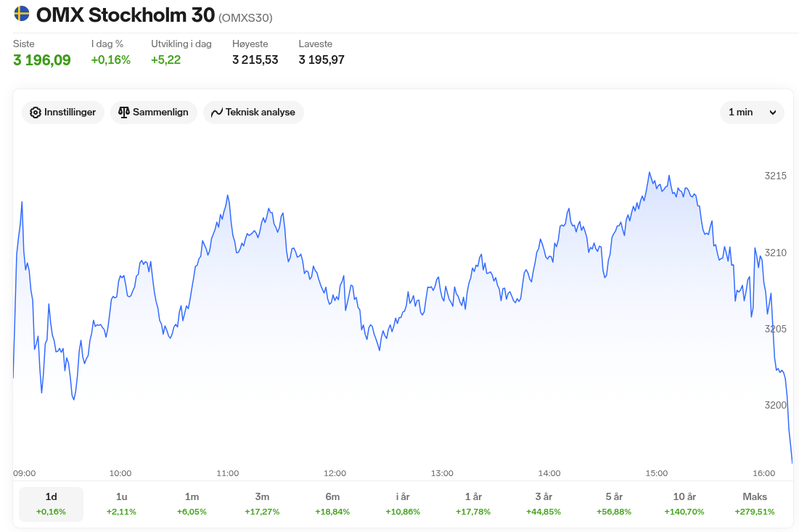Click the chart line peak near 15:00
799x532 pixels.
649,173
